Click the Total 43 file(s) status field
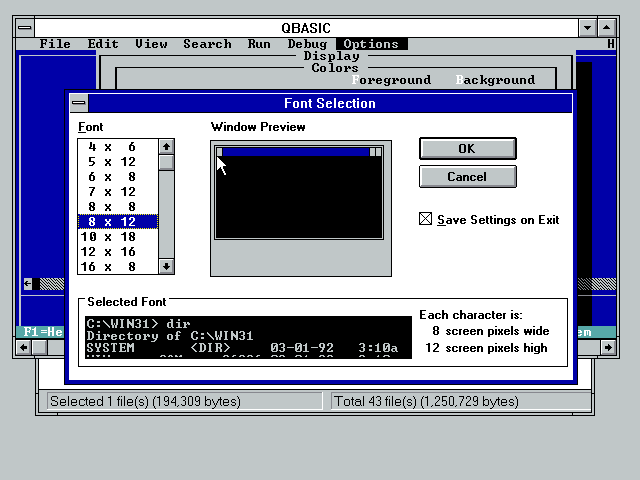The width and height of the screenshot is (640, 480). coord(461,401)
